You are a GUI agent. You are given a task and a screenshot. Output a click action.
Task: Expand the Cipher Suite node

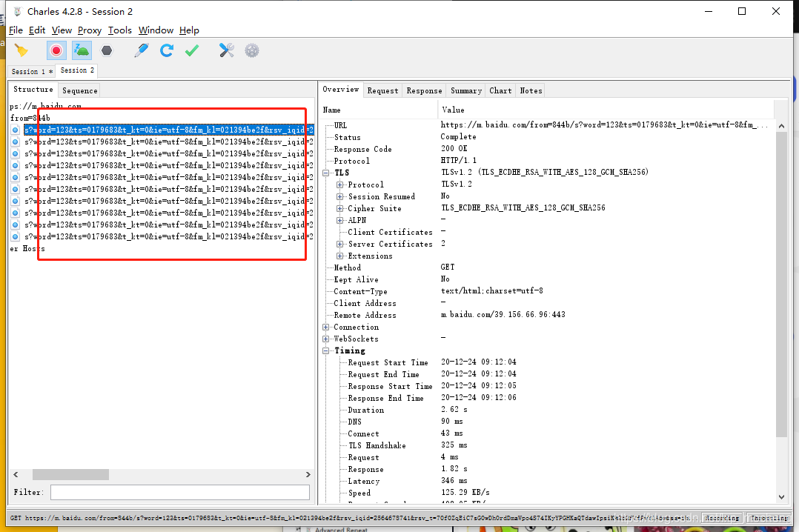tap(340, 208)
